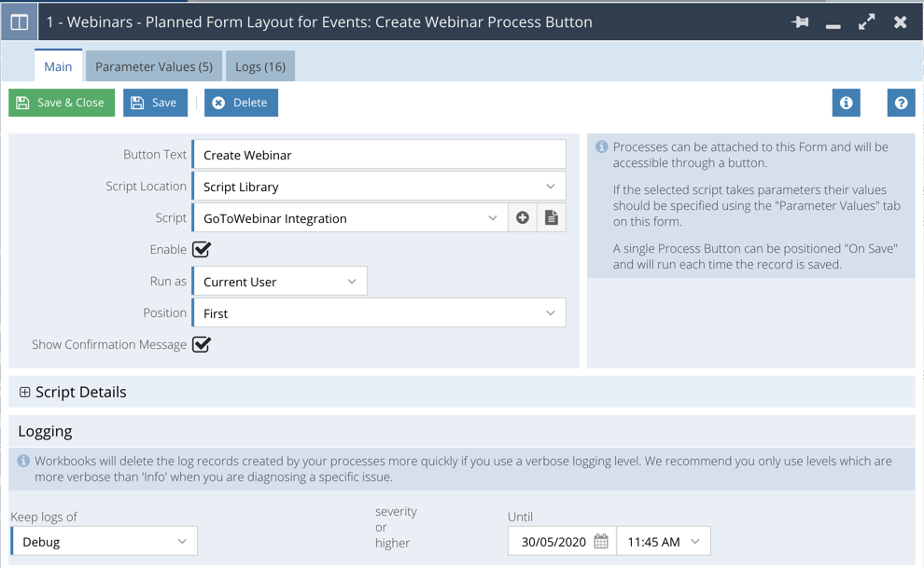The height and width of the screenshot is (568, 924).
Task: Open the Keep logs of Debug dropdown
Action: tap(105, 542)
